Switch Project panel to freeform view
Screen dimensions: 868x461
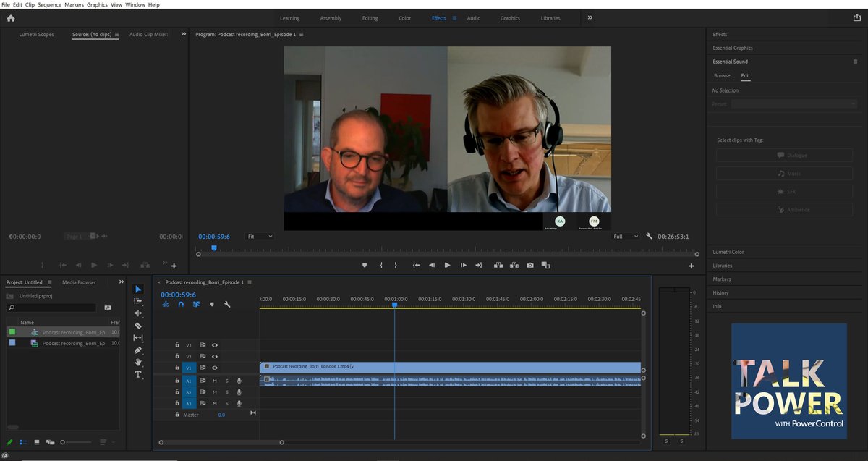click(x=50, y=442)
